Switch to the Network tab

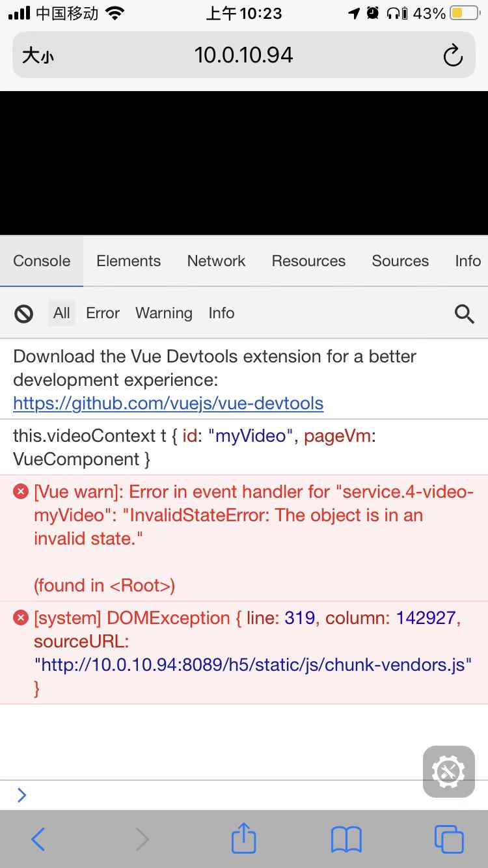coord(216,261)
